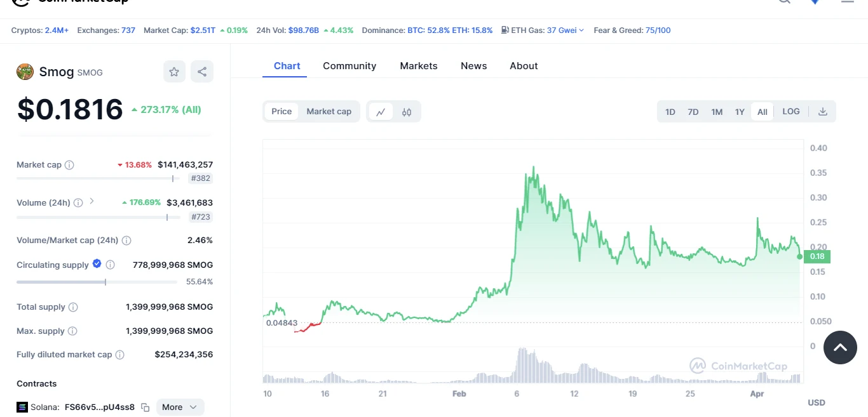
Task: Download chart data icon
Action: coord(823,112)
